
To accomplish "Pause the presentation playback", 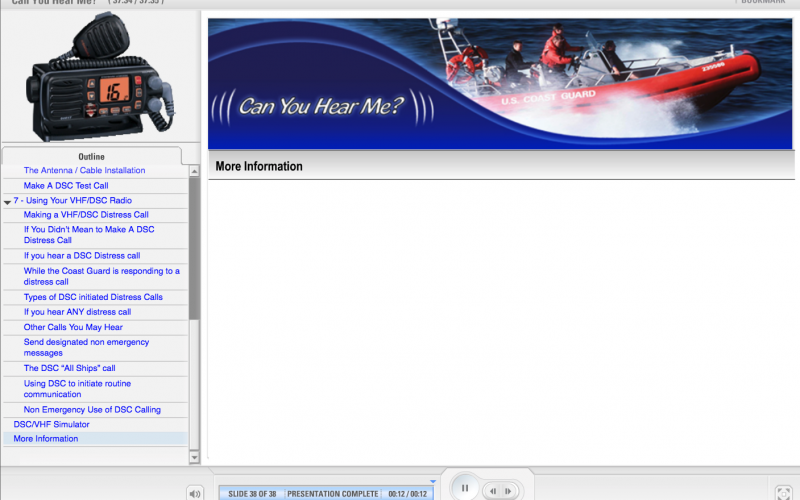I will 465,488.
